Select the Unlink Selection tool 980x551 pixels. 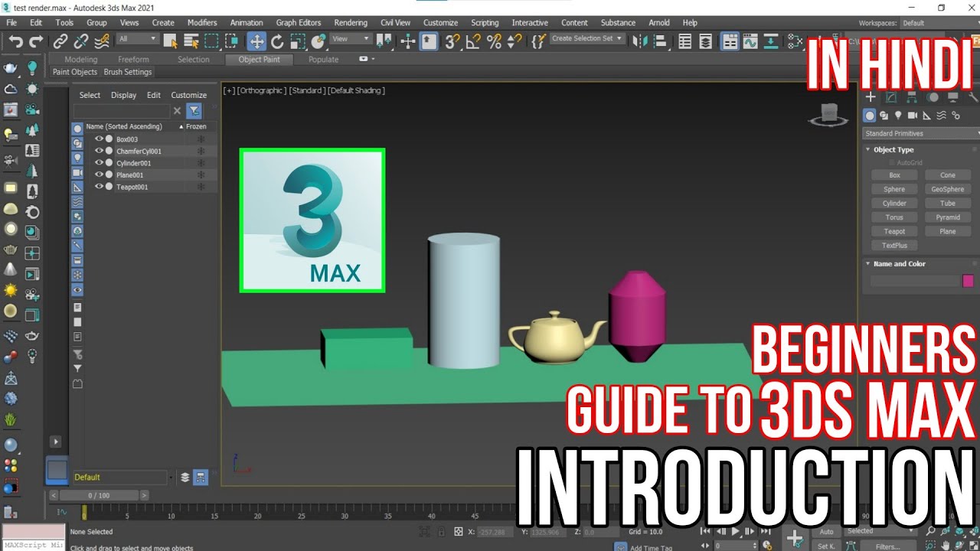coord(80,41)
